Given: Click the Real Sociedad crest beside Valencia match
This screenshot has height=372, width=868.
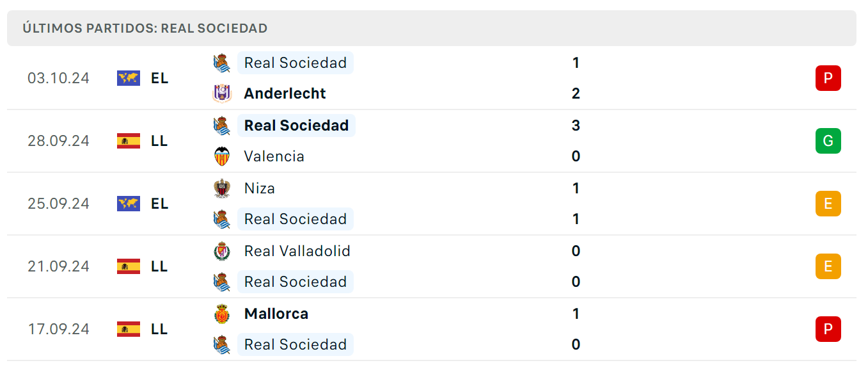Looking at the screenshot, I should click(222, 125).
